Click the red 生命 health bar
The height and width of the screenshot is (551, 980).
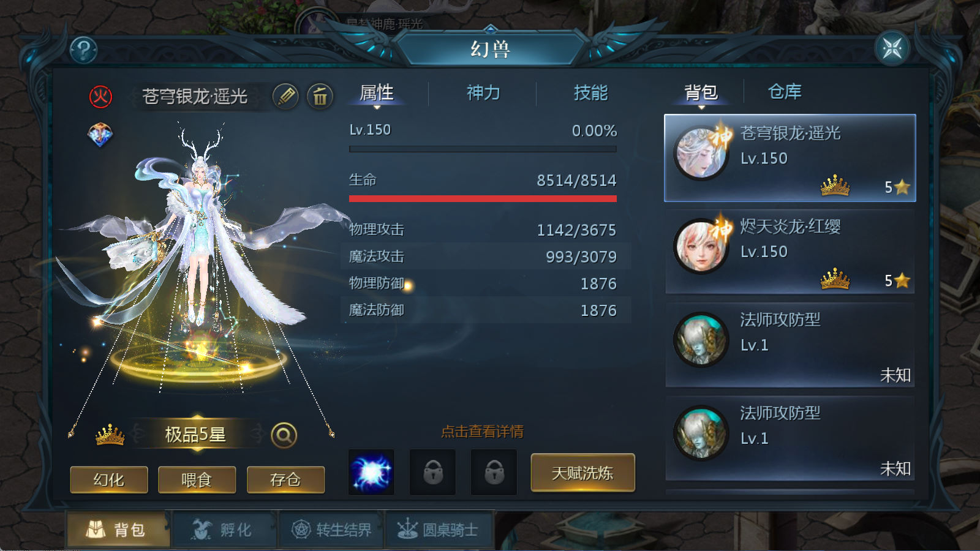click(483, 198)
